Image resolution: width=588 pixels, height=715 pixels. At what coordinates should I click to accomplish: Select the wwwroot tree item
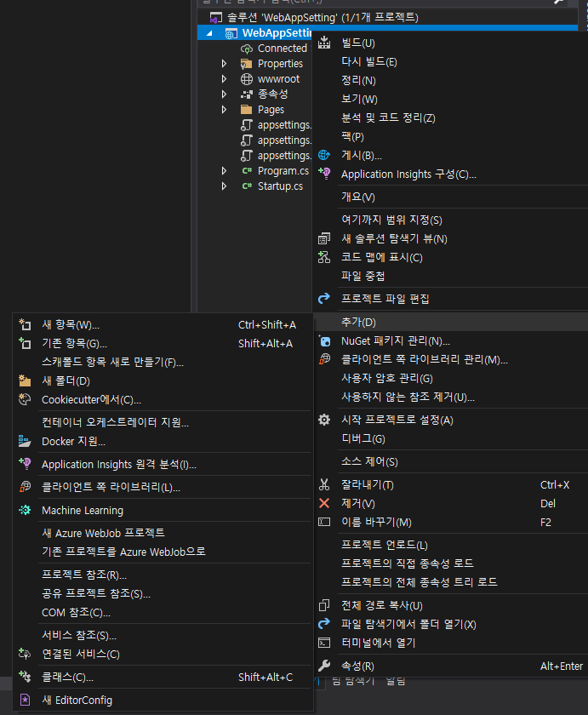coord(278,79)
